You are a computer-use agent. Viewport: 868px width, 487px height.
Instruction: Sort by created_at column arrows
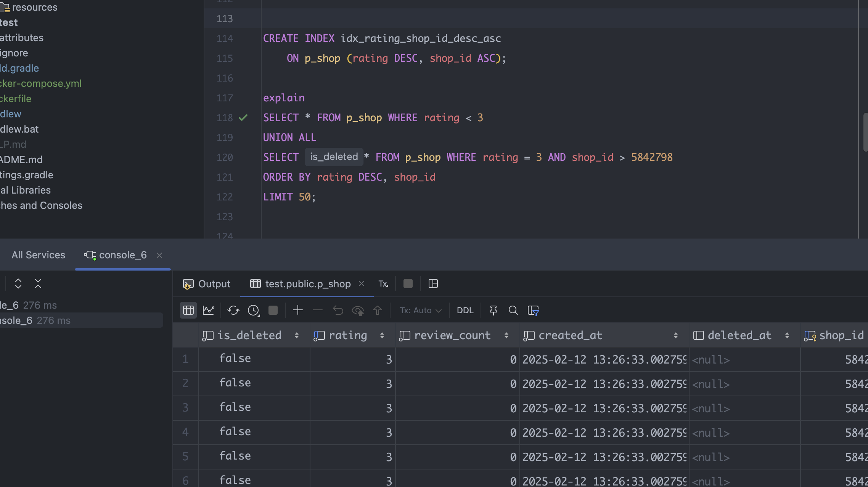(x=675, y=335)
